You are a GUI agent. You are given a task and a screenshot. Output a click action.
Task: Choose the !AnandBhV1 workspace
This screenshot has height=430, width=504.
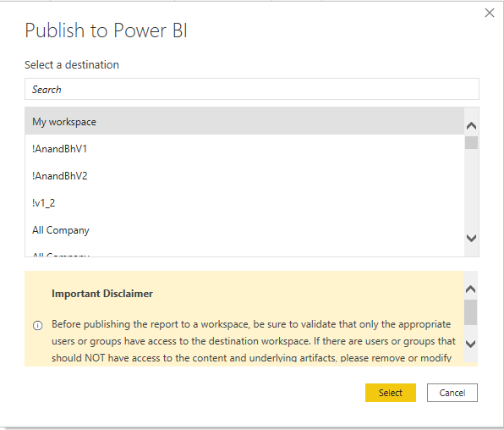click(244, 148)
